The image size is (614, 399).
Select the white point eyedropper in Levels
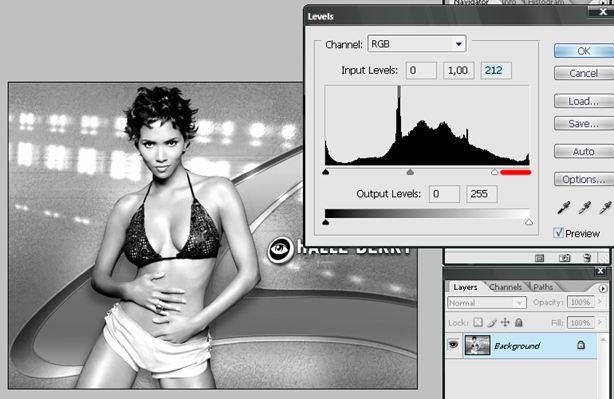[x=605, y=208]
